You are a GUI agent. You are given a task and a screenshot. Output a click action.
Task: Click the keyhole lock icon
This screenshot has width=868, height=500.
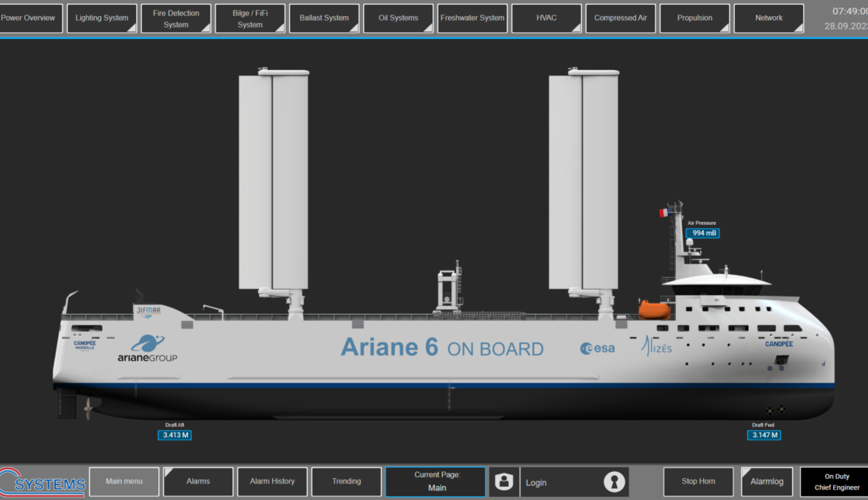tap(614, 482)
